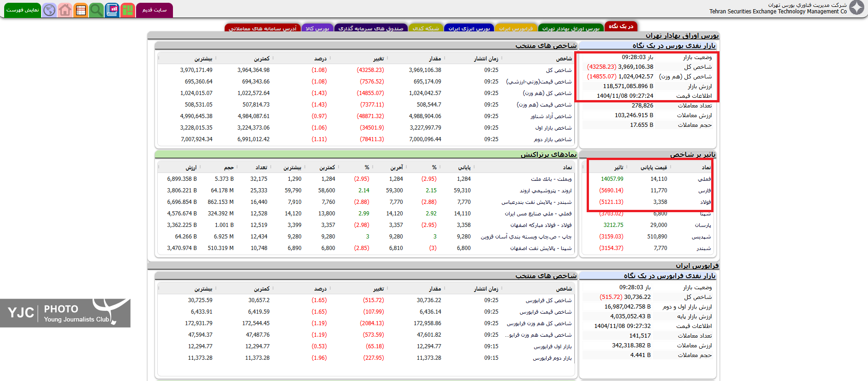Click trade volume '17.655 B'
Viewport: 868px width, 381px height.
642,125
